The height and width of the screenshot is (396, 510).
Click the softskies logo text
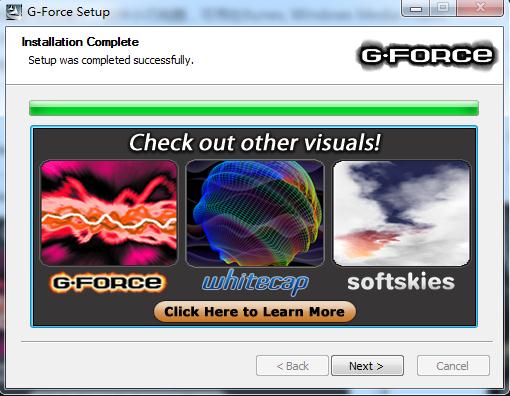pyautogui.click(x=401, y=282)
